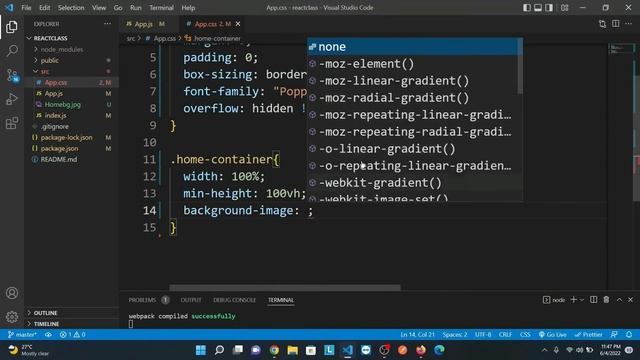
Task: Open the customize layout icon
Action: 564,7
